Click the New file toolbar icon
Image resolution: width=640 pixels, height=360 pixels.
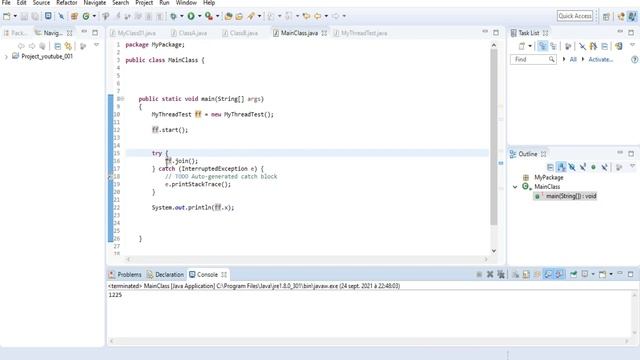(7, 16)
